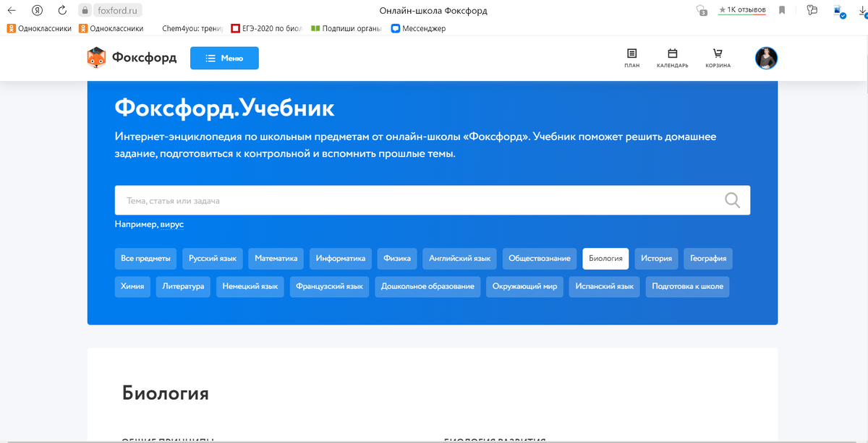Click the padlock site security icon

pos(85,11)
